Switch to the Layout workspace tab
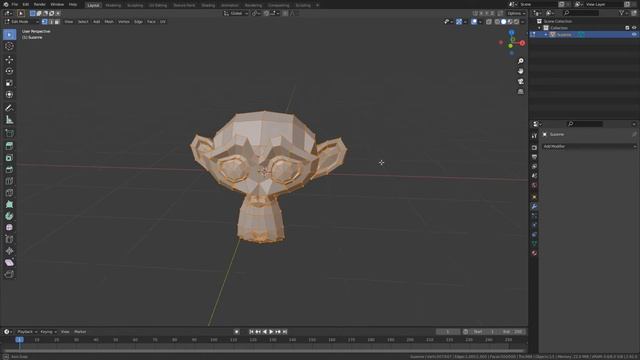640x360 pixels. [x=93, y=5]
